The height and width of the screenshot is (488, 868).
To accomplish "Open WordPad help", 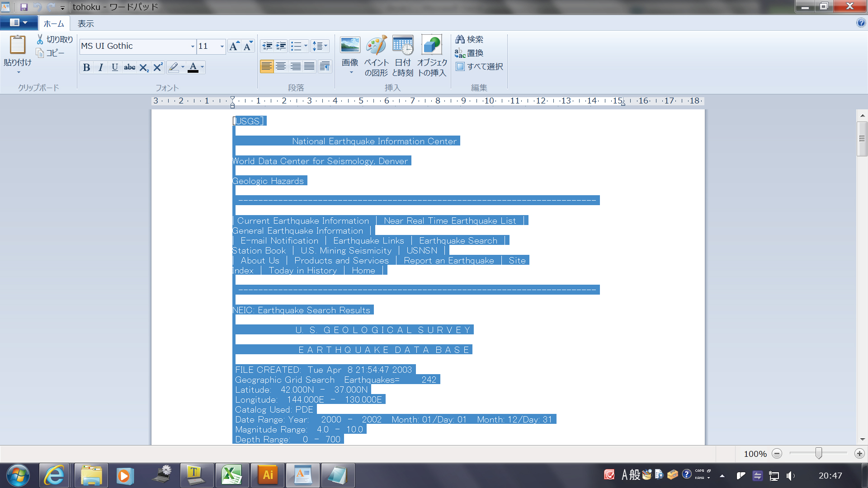I will (861, 23).
